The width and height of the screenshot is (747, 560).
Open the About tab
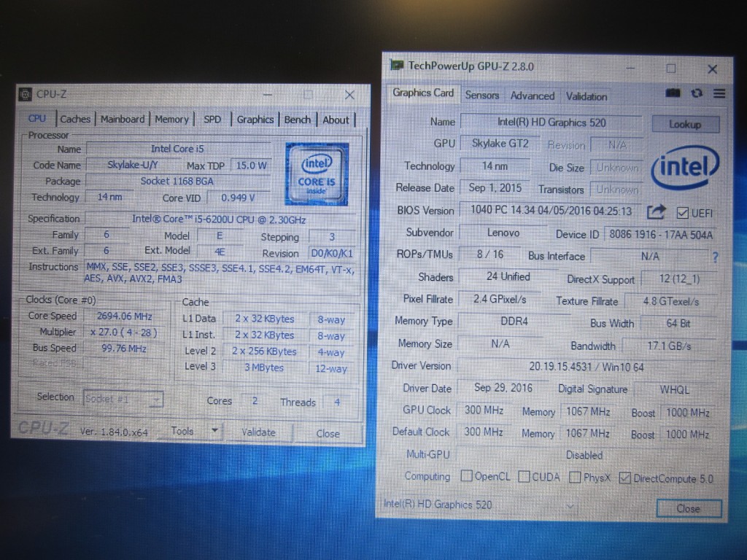click(x=336, y=120)
